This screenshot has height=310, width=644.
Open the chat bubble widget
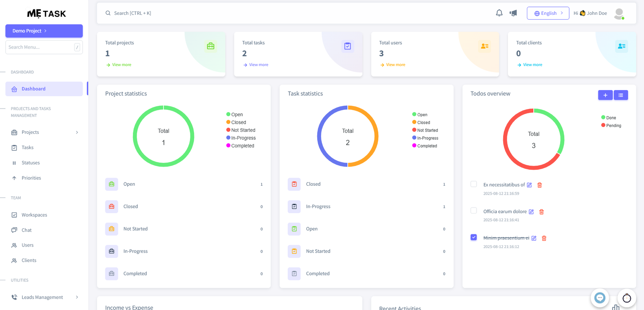tap(600, 298)
